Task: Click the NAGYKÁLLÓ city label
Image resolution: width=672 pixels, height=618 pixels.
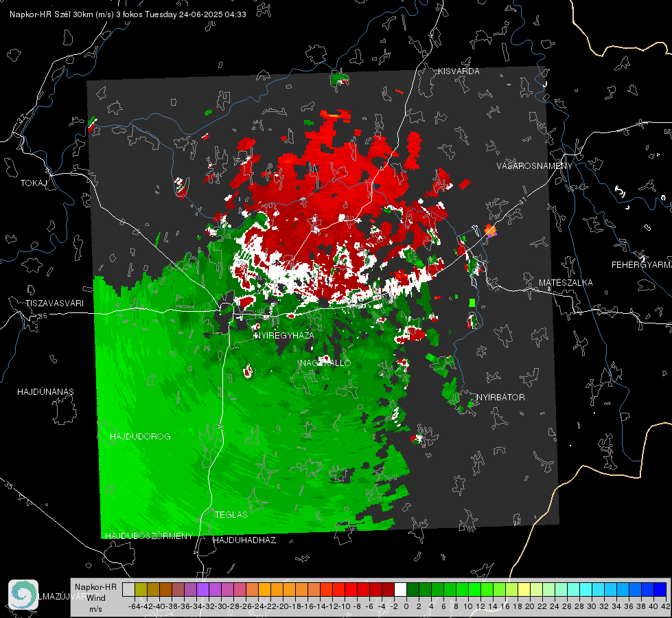Action: (x=325, y=363)
